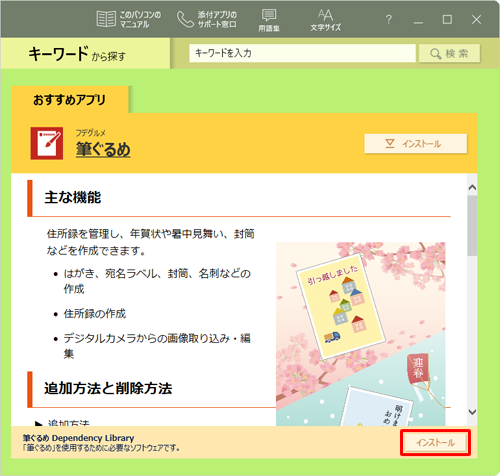
Task: Install 筆ぐるめ Dependency Library
Action: pyautogui.click(x=435, y=443)
